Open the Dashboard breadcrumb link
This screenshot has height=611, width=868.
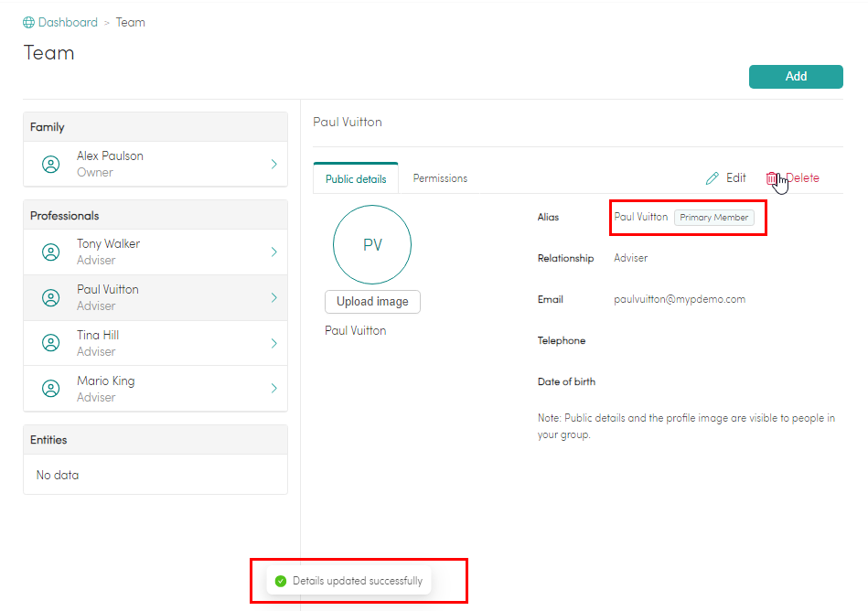tap(68, 23)
